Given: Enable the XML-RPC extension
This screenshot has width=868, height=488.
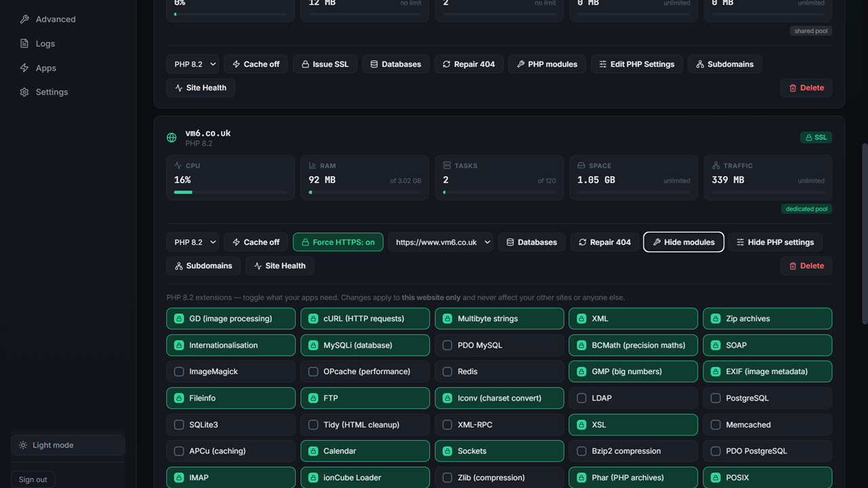Looking at the screenshot, I should pos(499,424).
